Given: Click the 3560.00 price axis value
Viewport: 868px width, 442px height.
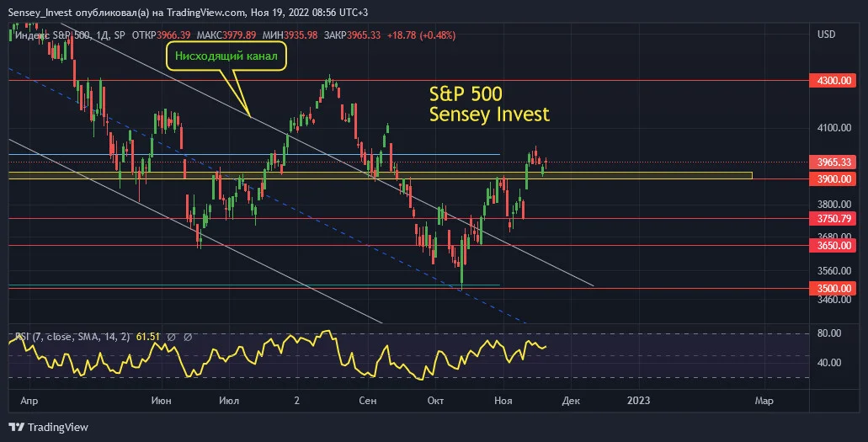Looking at the screenshot, I should (x=834, y=271).
